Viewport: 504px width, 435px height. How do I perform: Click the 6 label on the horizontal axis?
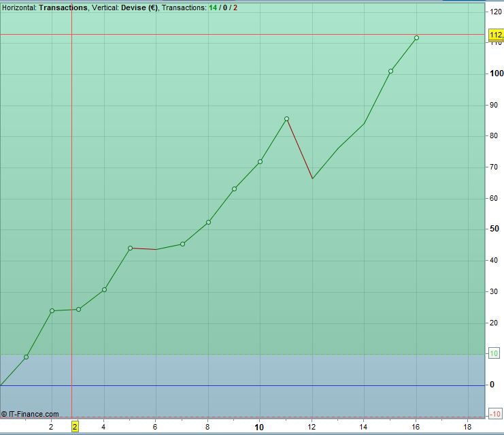tap(155, 427)
